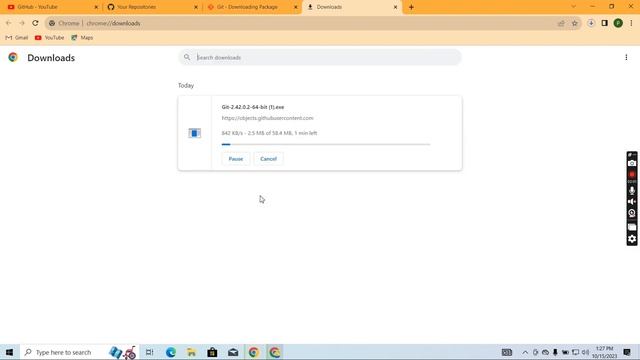Reload the Downloads page
Screen dimensions: 640x360
(36, 23)
